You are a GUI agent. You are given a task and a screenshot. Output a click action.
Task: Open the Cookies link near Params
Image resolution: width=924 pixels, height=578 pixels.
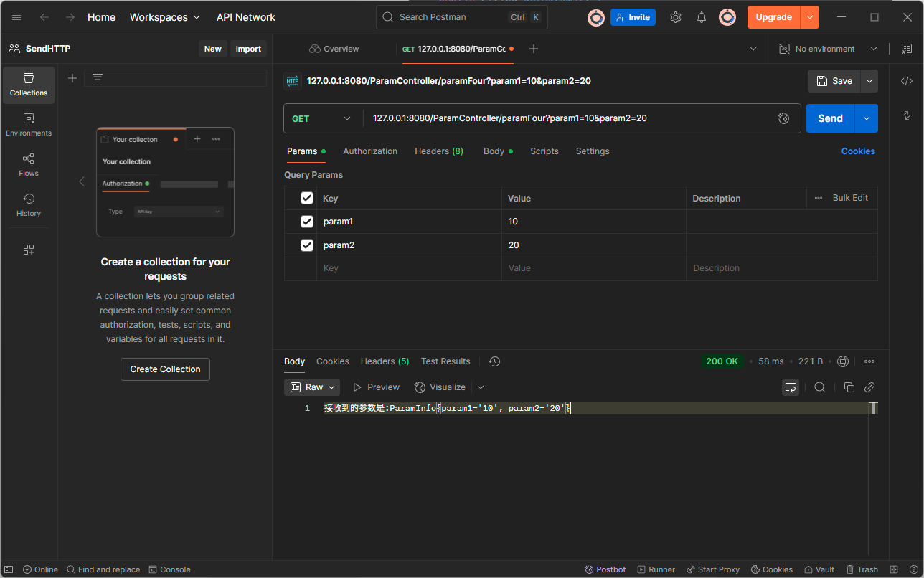(x=858, y=151)
